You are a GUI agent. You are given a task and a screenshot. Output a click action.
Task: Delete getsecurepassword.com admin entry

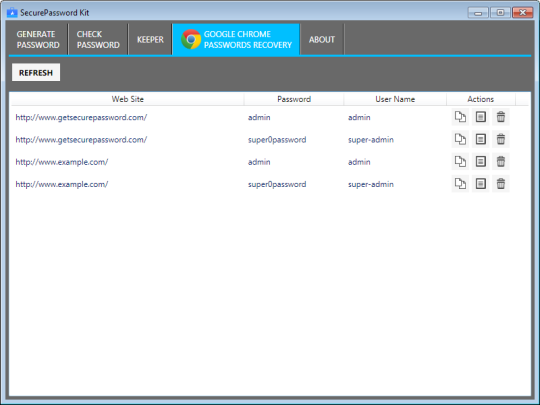pos(501,117)
